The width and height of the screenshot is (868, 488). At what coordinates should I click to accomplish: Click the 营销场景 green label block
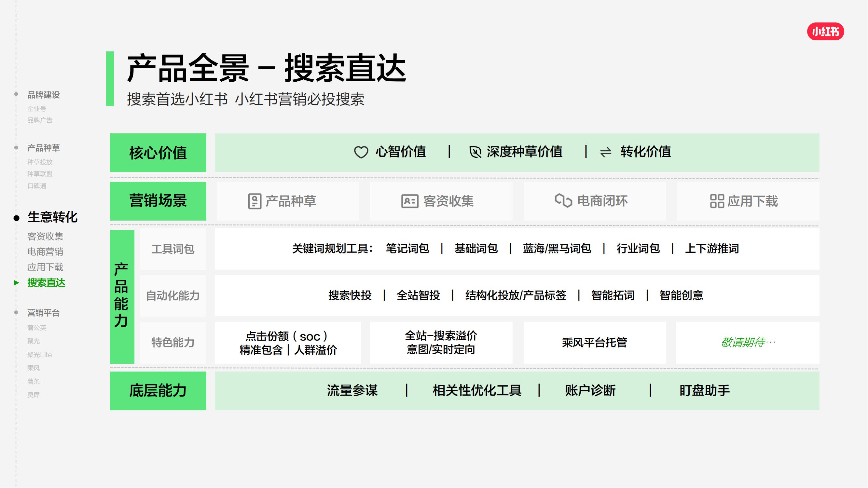click(158, 201)
